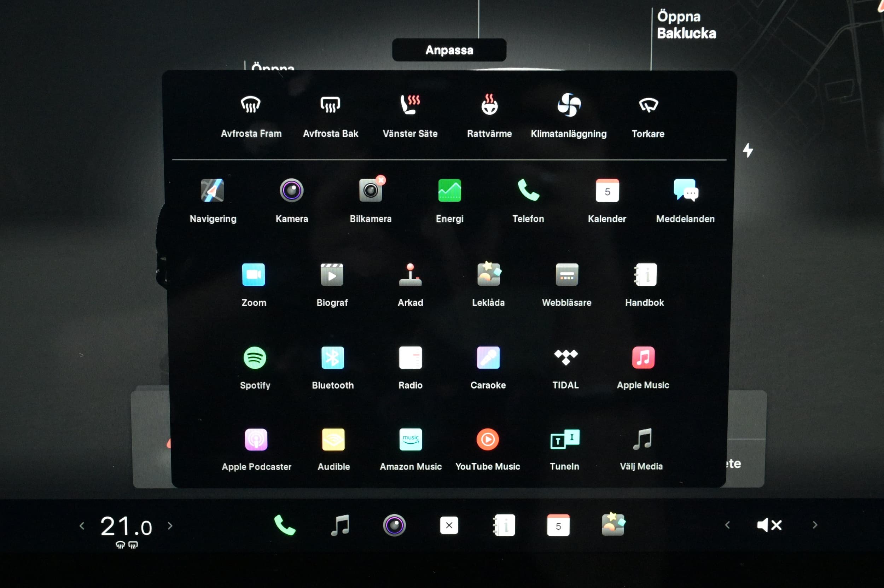
Task: Open phone from the bottom dock
Action: click(285, 525)
